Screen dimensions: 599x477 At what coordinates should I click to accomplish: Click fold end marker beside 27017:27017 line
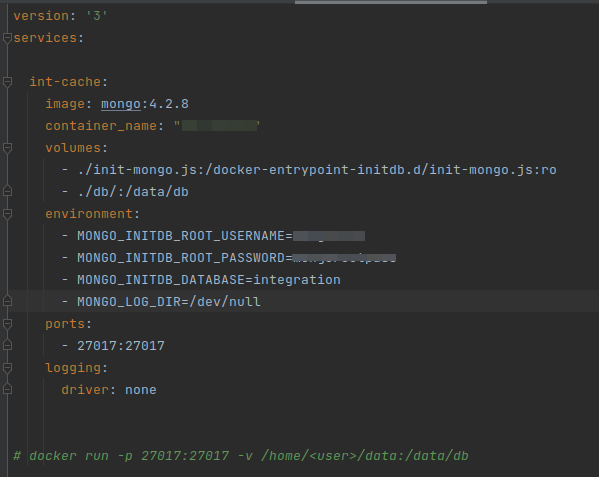(7, 346)
